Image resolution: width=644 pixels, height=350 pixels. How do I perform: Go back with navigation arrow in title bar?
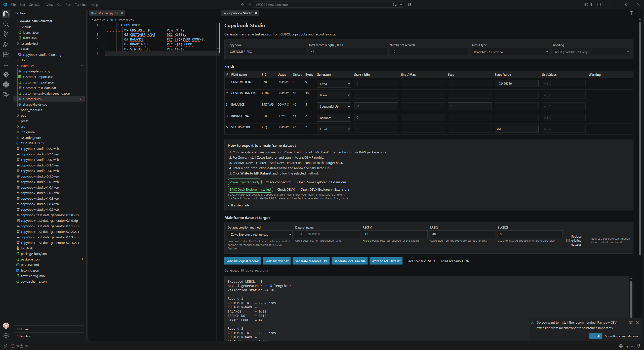pyautogui.click(x=243, y=5)
